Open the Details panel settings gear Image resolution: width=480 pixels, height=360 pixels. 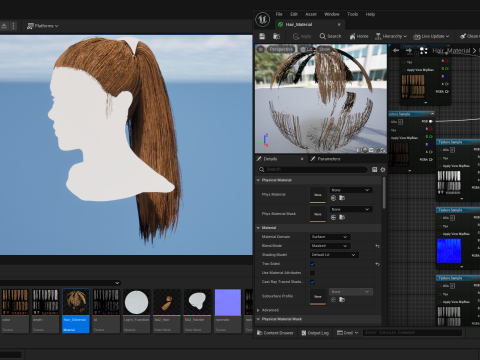383,170
